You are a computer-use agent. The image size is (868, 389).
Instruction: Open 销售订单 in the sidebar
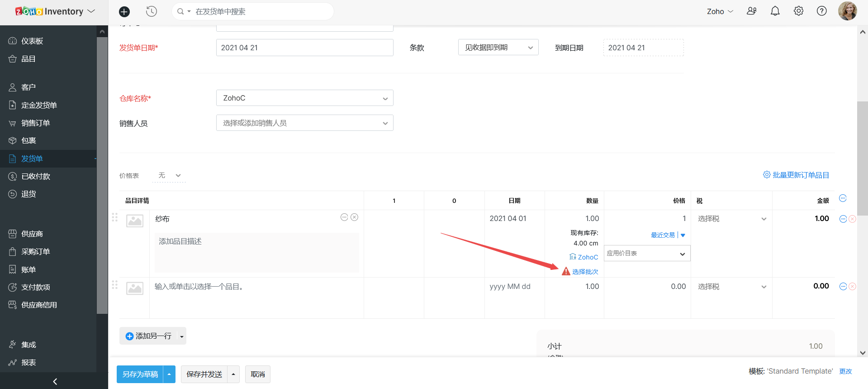35,123
